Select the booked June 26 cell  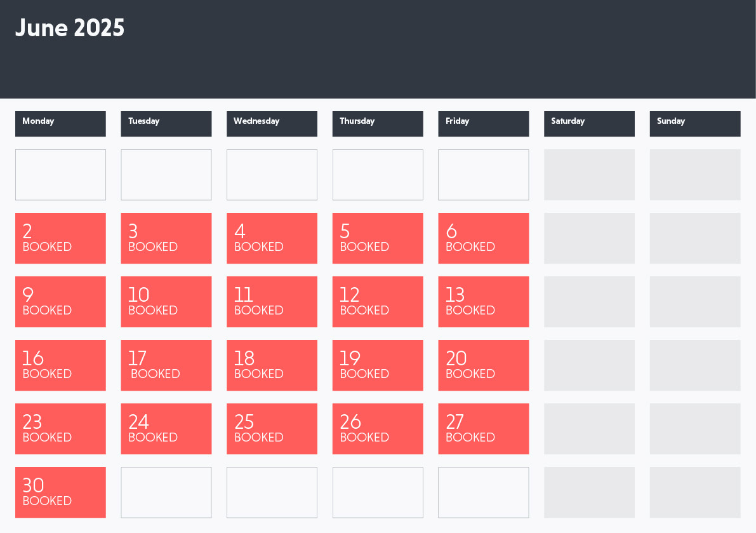pyautogui.click(x=378, y=429)
